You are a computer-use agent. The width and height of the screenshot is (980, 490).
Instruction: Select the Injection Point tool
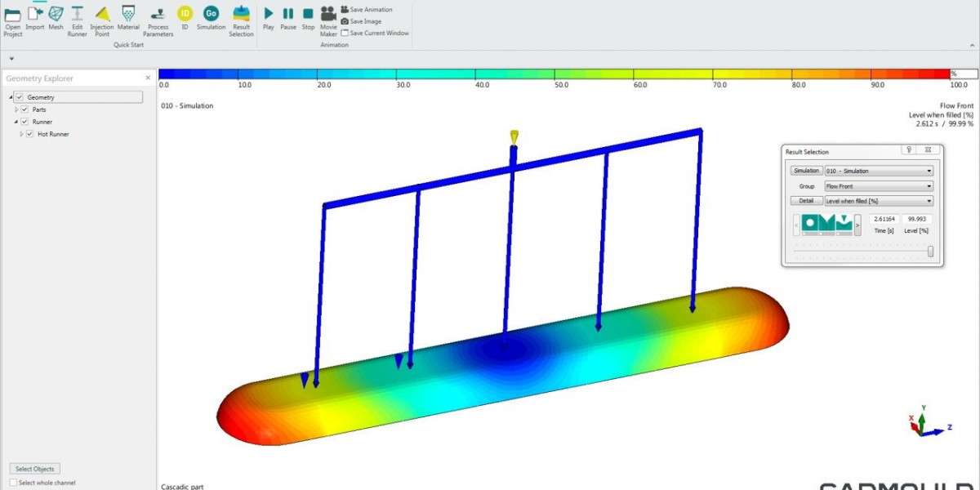[101, 17]
